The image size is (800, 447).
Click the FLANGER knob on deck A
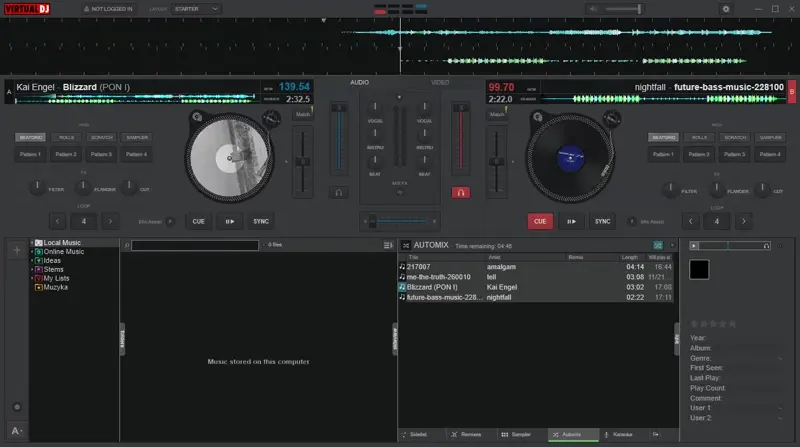pos(83,188)
